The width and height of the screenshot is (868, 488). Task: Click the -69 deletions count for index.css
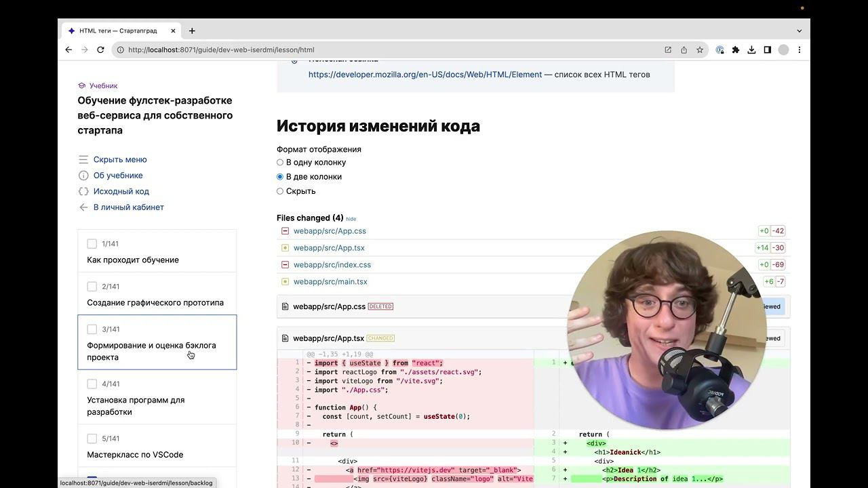(778, 265)
